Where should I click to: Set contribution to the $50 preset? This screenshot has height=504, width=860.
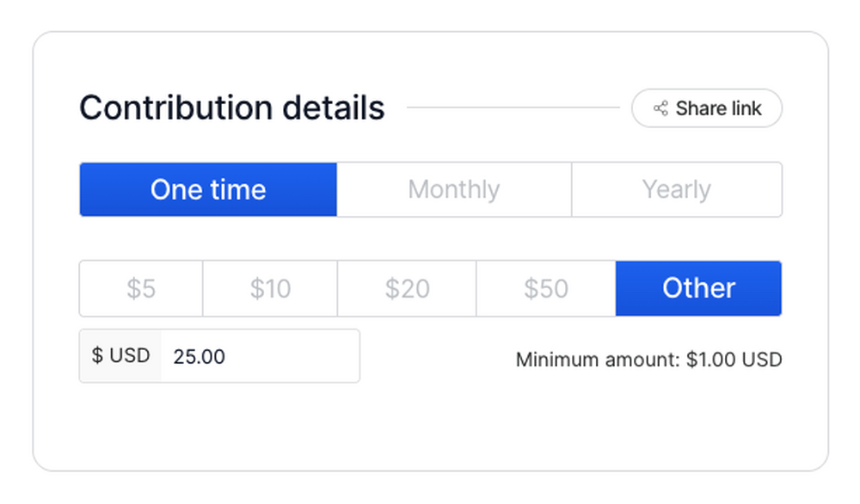546,289
